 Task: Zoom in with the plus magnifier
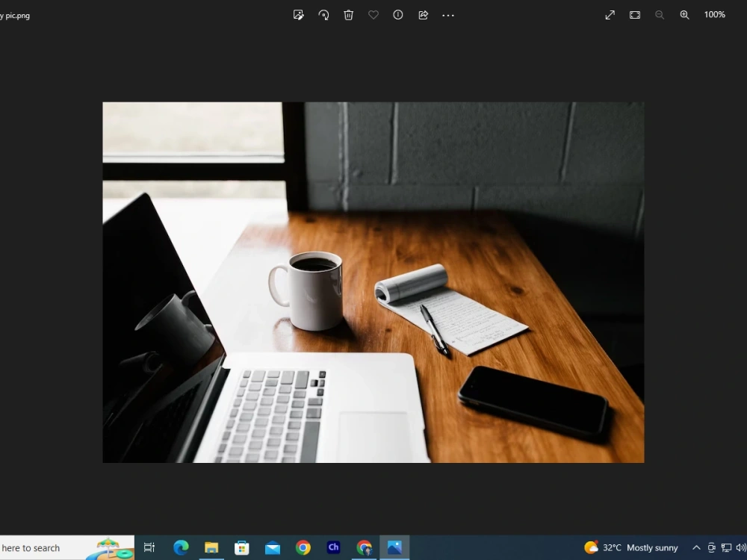684,15
